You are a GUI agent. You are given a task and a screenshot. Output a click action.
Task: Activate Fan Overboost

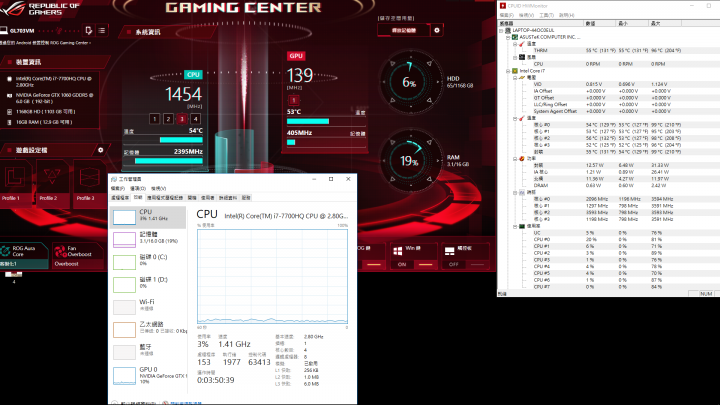pyautogui.click(x=77, y=255)
